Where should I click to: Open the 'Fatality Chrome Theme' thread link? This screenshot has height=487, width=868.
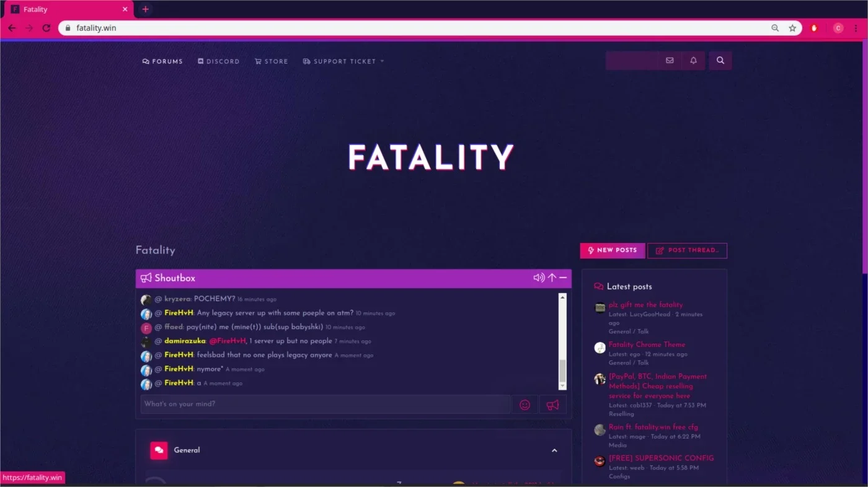pyautogui.click(x=647, y=344)
